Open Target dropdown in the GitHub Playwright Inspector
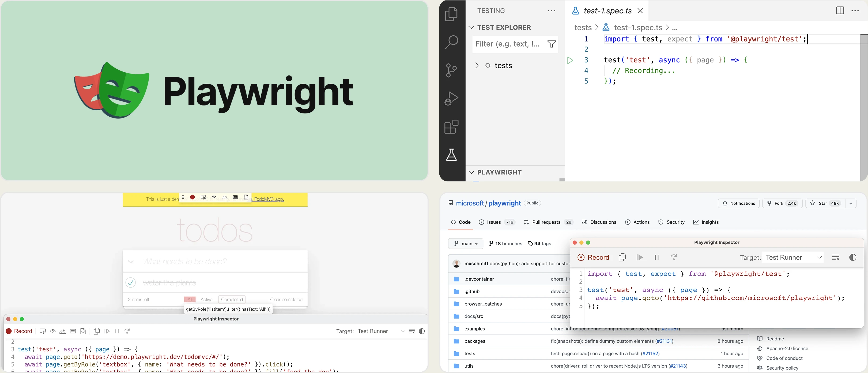This screenshot has height=373, width=868. (x=794, y=257)
